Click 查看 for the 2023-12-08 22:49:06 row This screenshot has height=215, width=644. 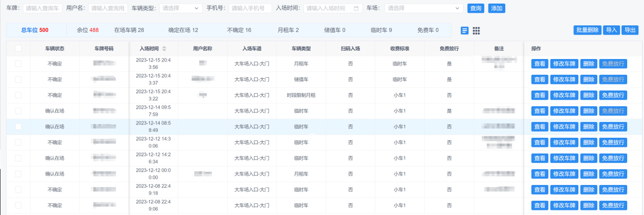pyautogui.click(x=540, y=205)
